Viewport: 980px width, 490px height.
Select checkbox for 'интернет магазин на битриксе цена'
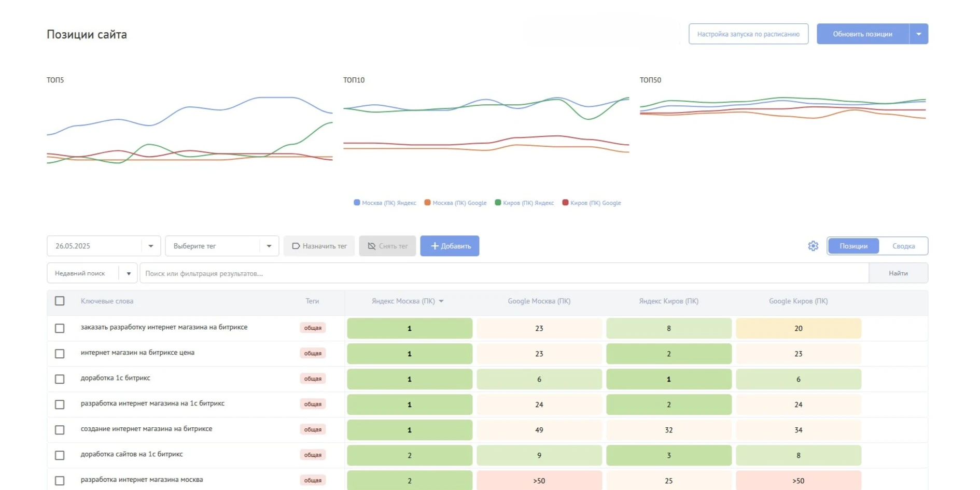[x=60, y=354]
